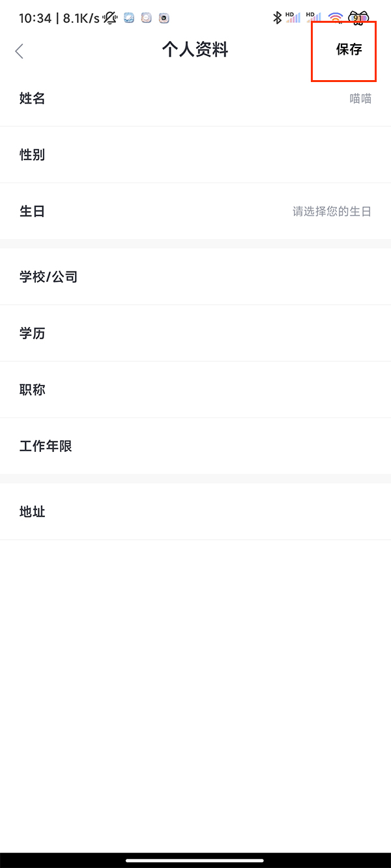
Task: Open the 学历 education selector
Action: (195, 333)
